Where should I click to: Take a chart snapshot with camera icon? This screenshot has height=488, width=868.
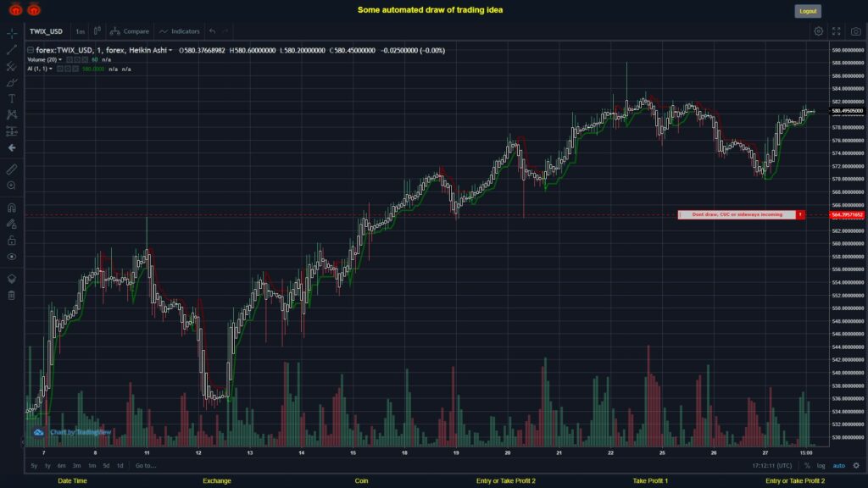(856, 31)
